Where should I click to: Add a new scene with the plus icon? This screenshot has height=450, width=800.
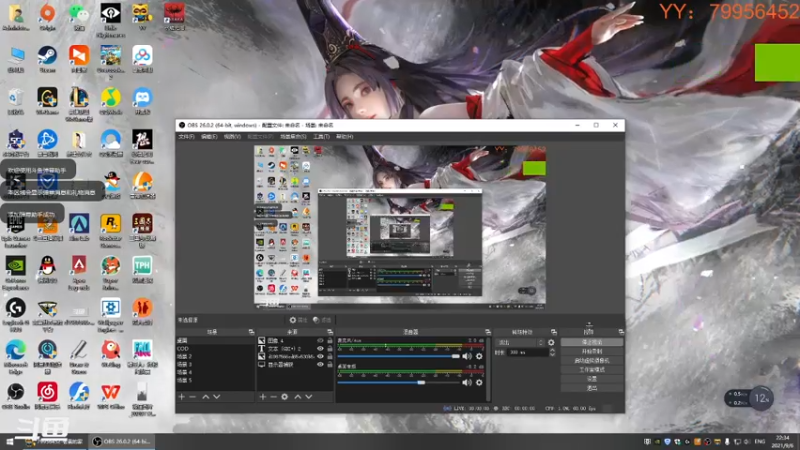[181, 396]
